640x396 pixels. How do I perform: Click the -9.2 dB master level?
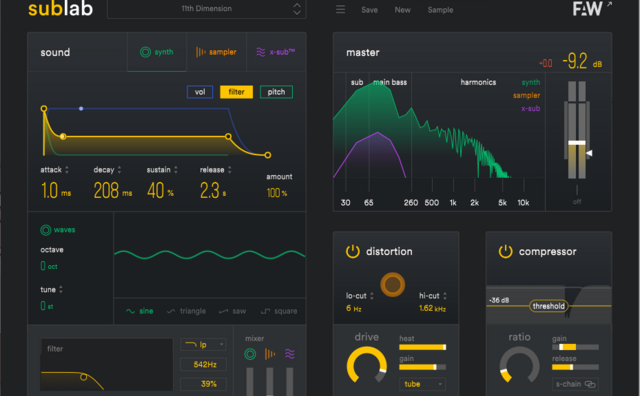[582, 61]
